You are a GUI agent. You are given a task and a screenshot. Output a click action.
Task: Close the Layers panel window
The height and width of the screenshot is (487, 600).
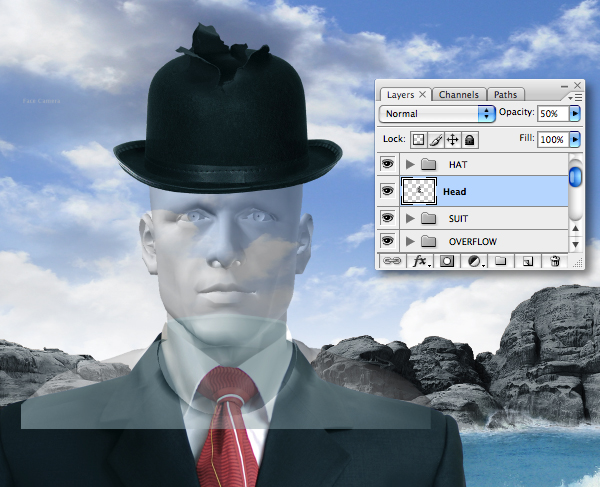tap(577, 85)
